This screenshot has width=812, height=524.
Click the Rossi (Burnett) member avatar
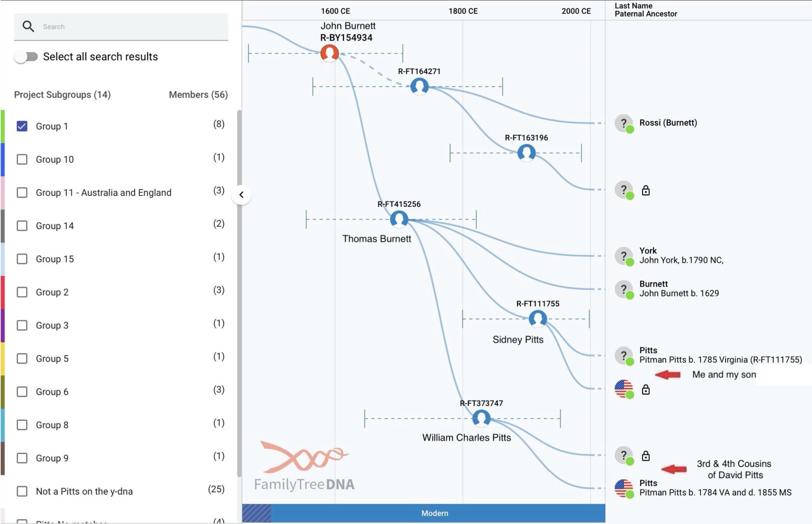pyautogui.click(x=624, y=123)
